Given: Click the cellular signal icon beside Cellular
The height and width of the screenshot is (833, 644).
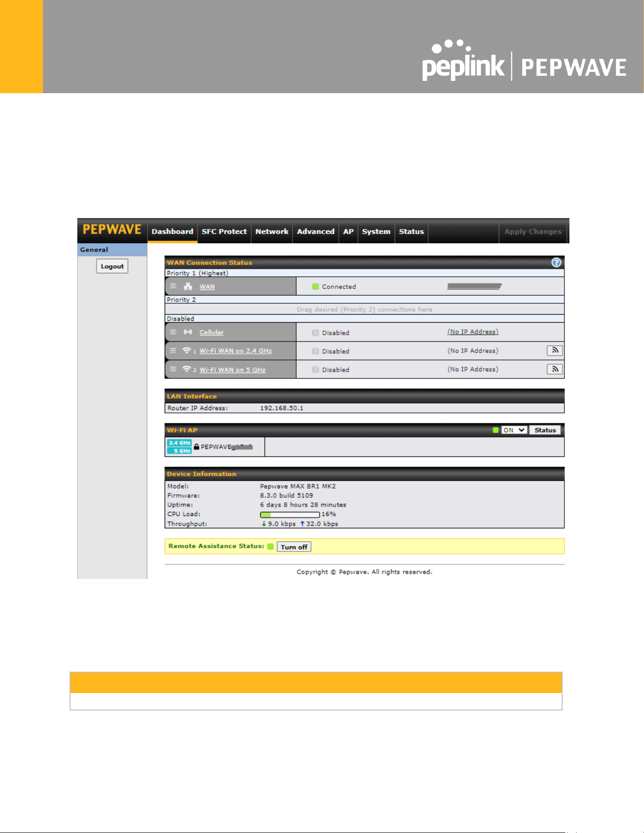Looking at the screenshot, I should click(x=188, y=332).
